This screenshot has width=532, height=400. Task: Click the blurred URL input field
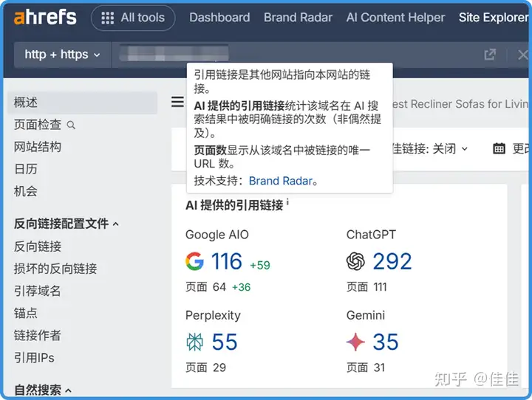(x=174, y=54)
